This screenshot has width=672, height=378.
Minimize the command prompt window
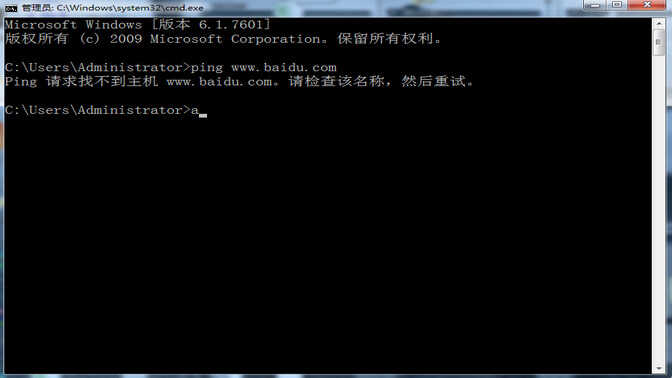point(594,5)
